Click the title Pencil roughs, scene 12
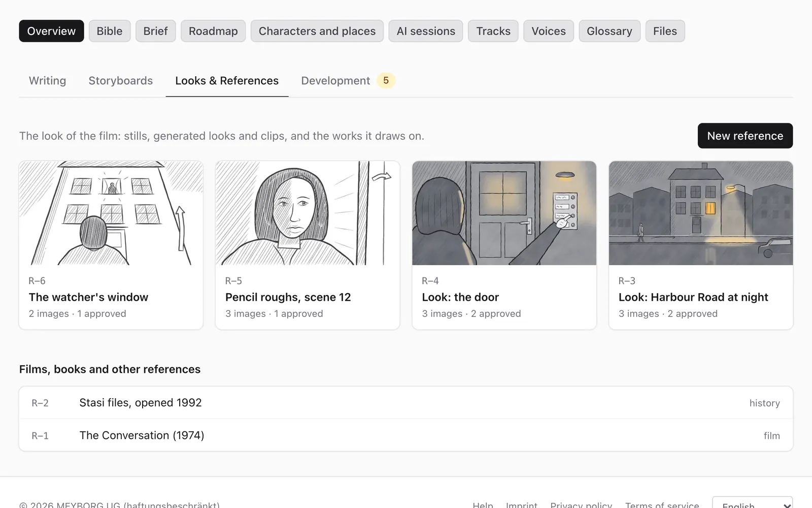 [x=288, y=297]
